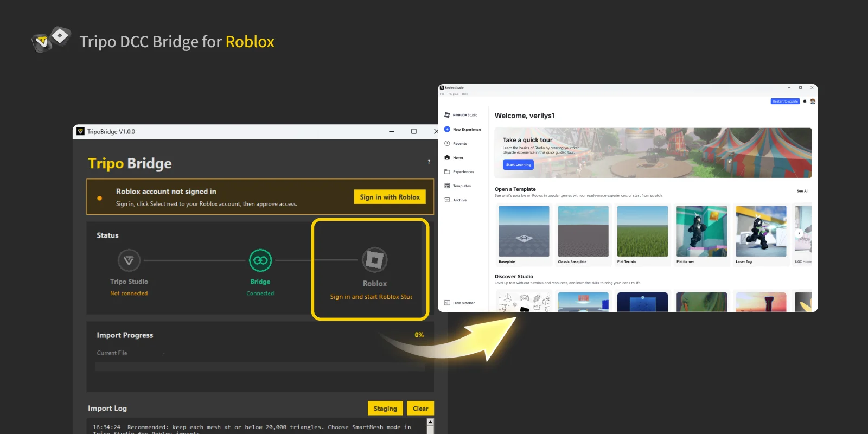Click See All templates link
Screen dimensions: 868x434
point(802,191)
